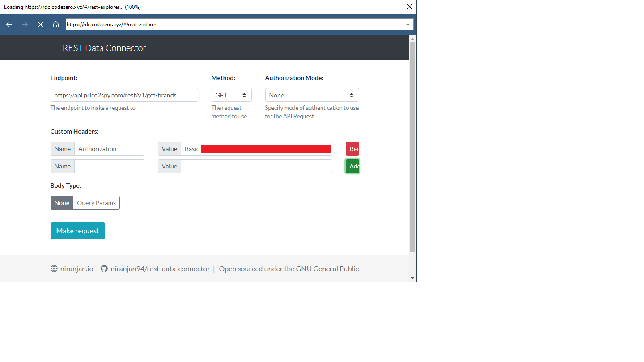Click the Custom Headers label
Viewport: 644px width, 362px height.
point(74,131)
